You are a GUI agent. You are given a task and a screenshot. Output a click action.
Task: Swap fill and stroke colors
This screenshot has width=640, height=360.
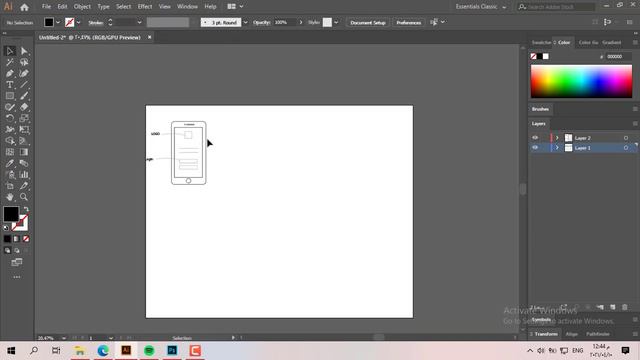[x=26, y=209]
